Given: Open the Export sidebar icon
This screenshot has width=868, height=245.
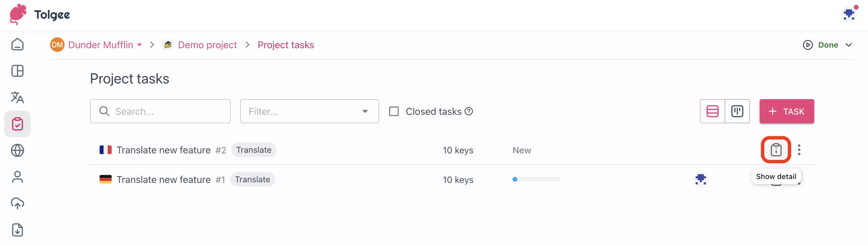Looking at the screenshot, I should click(x=17, y=230).
